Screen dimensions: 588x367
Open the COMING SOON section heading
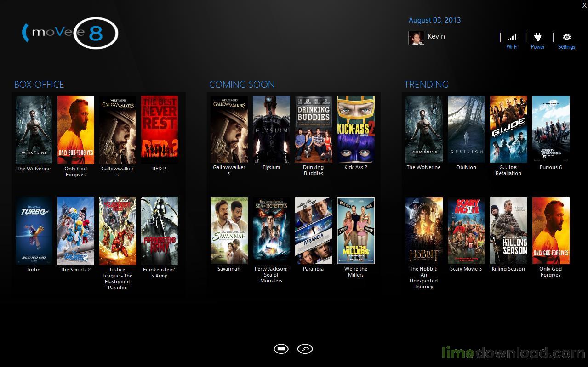(242, 85)
